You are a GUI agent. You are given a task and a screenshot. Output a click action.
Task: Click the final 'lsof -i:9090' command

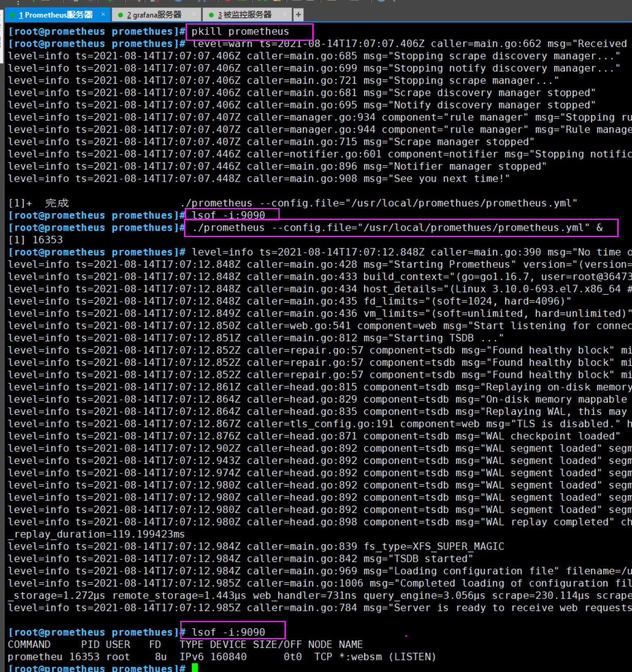(x=228, y=632)
